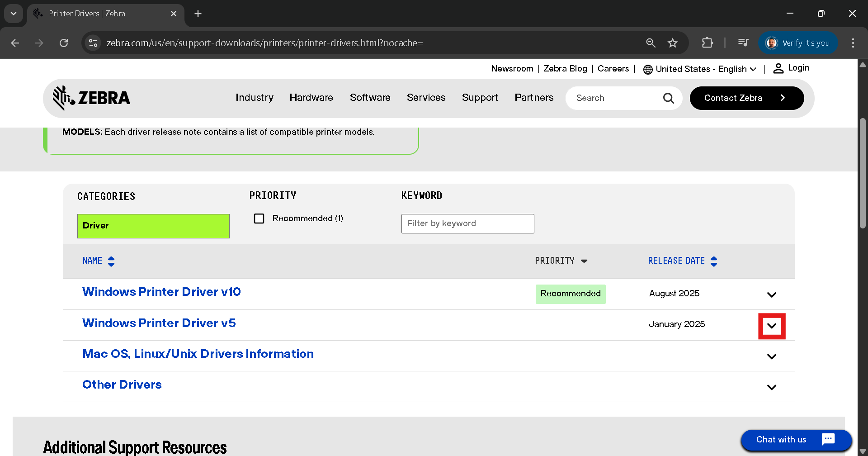Open the United States - English language dropdown
868x456 pixels.
(x=700, y=69)
